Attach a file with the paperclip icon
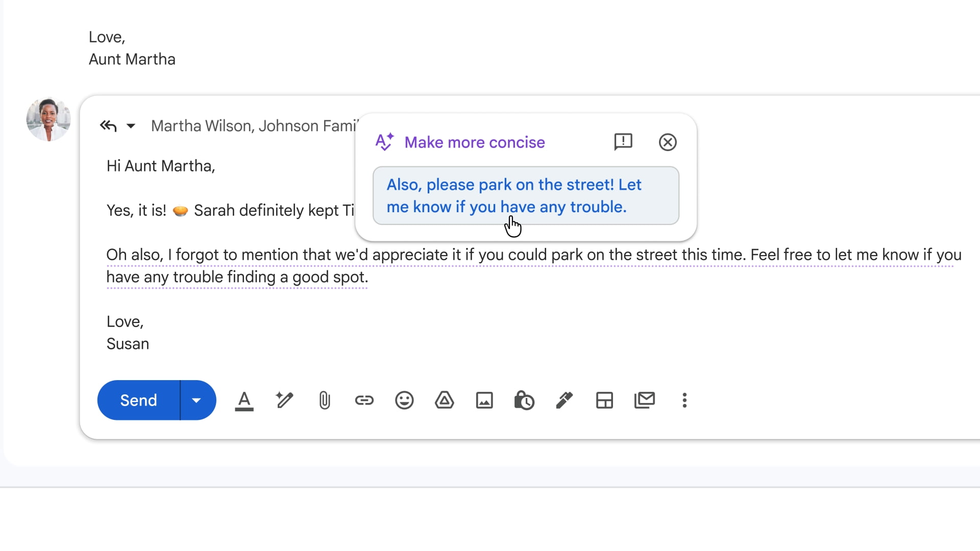The image size is (980, 551). point(324,400)
